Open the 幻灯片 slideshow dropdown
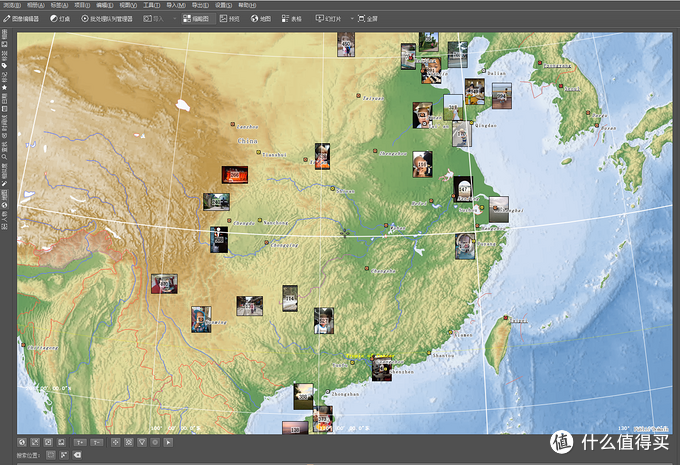Image resolution: width=680 pixels, height=465 pixels. 327,18
